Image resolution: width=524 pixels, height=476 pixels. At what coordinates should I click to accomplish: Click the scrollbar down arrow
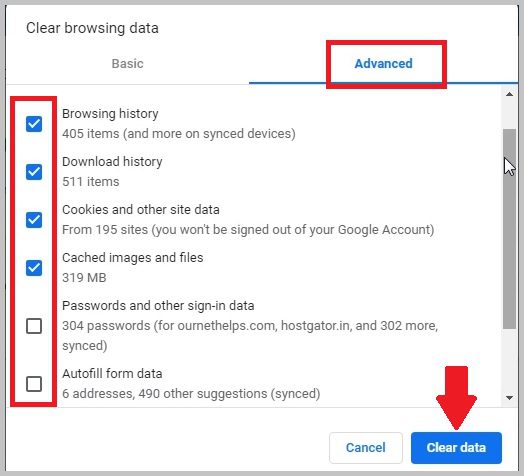(509, 398)
